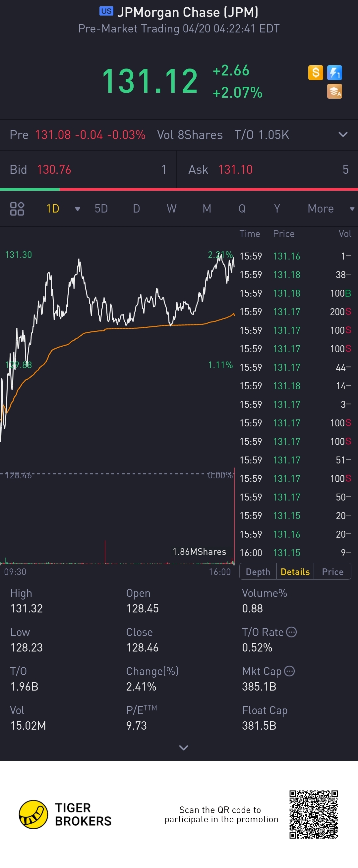This screenshot has height=868, width=358.
Task: Expand the pre-market quote row chevron
Action: point(343,134)
